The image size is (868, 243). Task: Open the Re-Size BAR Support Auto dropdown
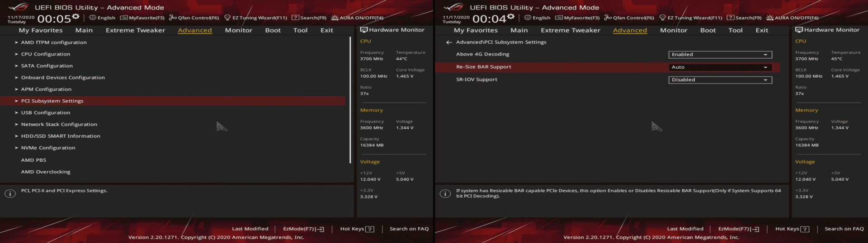720,67
